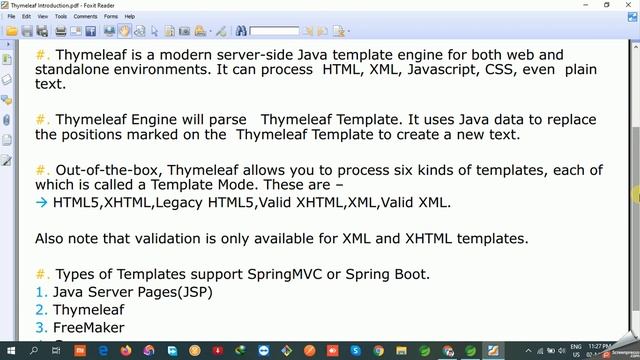Select the Hand tool

[124, 31]
